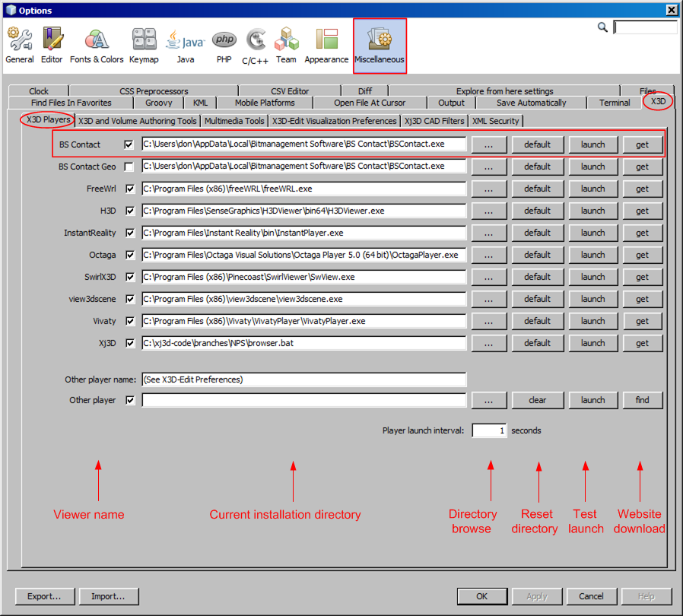The image size is (683, 616).
Task: Switch to X3D and Volume Authoring Tools tab
Action: point(138,121)
